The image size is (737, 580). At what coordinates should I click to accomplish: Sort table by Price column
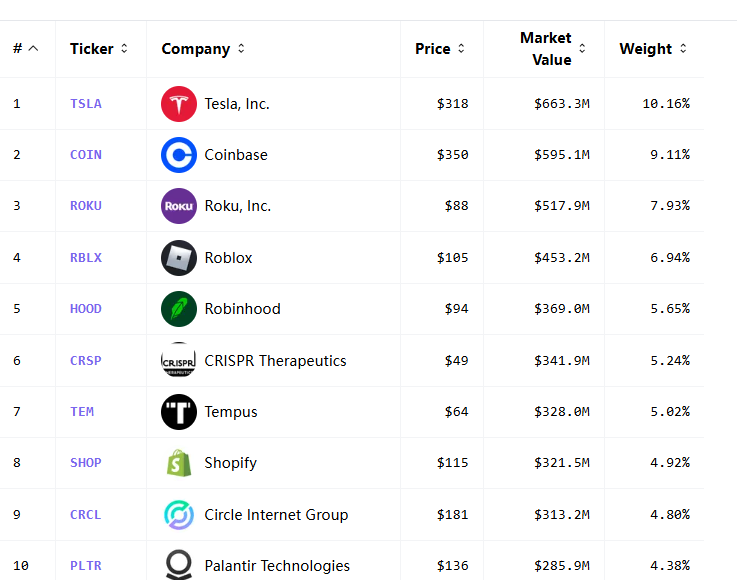tap(440, 49)
